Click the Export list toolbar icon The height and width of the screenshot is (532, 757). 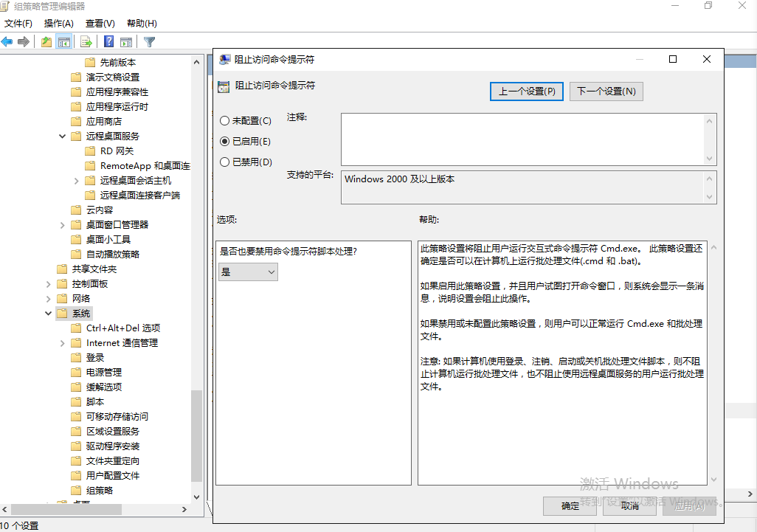tap(86, 42)
